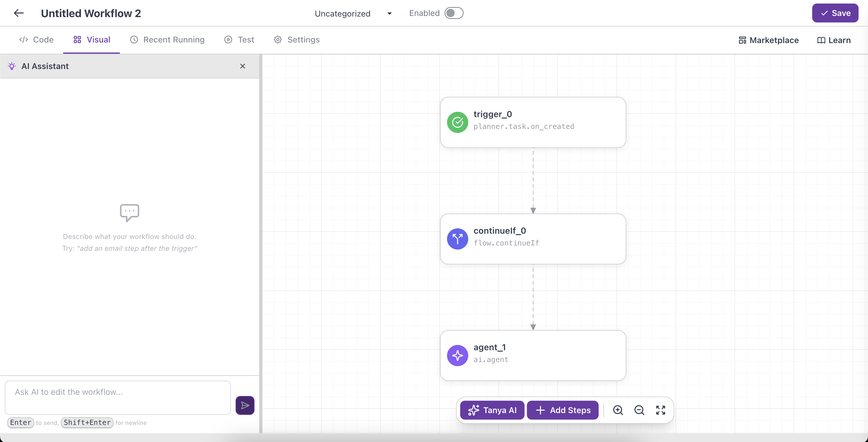Zoom out of the workflow canvas
This screenshot has height=442, width=868.
(639, 410)
